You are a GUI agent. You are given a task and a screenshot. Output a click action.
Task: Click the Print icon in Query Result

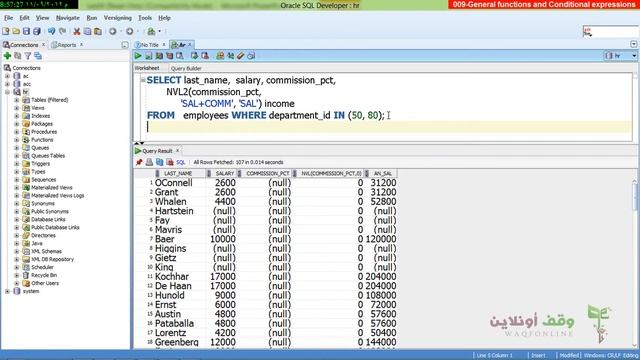[x=149, y=162]
